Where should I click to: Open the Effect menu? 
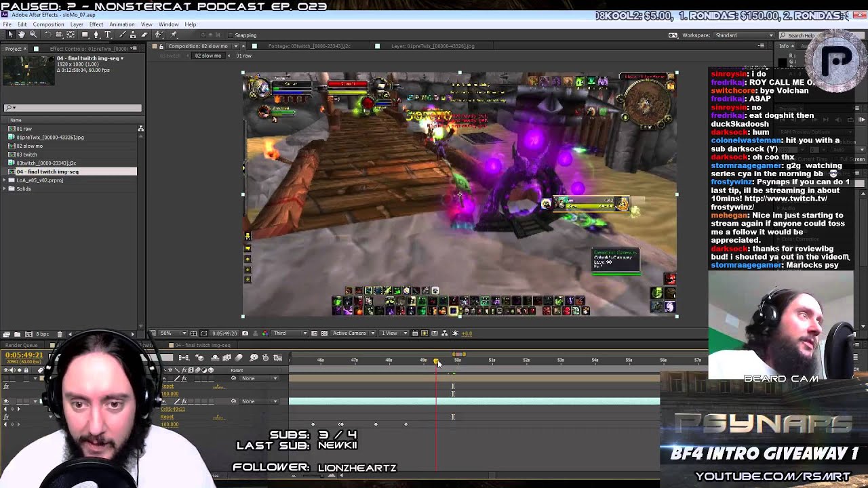click(96, 24)
